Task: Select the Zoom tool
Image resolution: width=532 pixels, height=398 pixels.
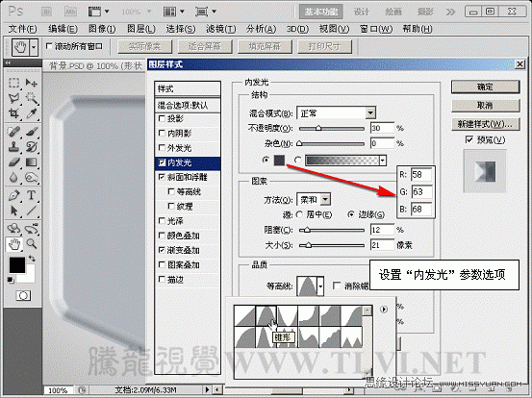Action: 32,244
